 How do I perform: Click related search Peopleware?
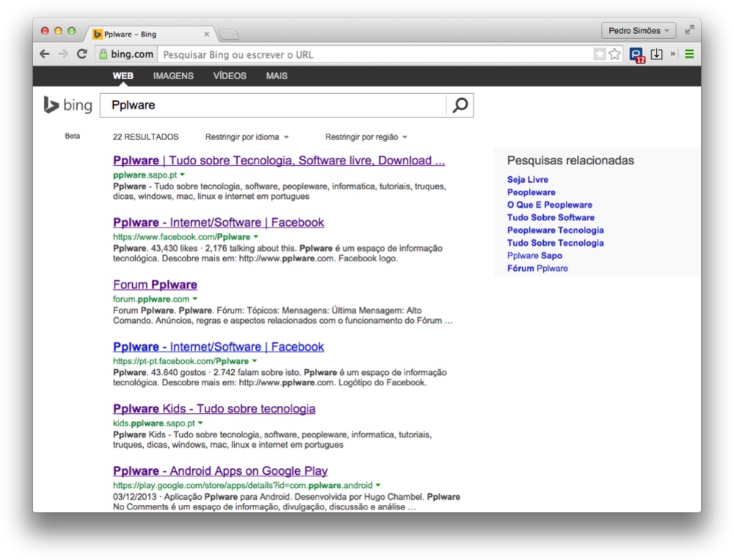pos(531,192)
